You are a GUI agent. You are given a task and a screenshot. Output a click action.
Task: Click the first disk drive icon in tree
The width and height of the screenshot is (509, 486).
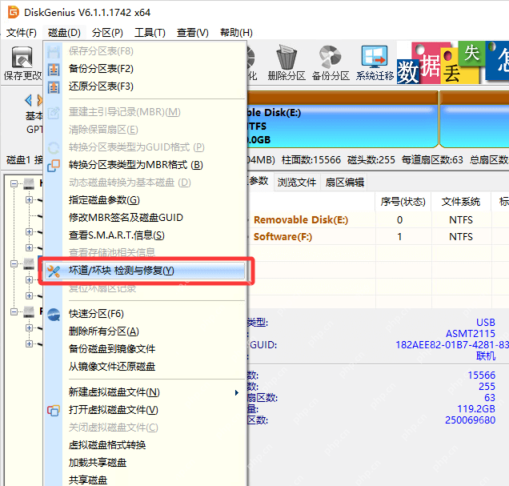[x=29, y=184]
